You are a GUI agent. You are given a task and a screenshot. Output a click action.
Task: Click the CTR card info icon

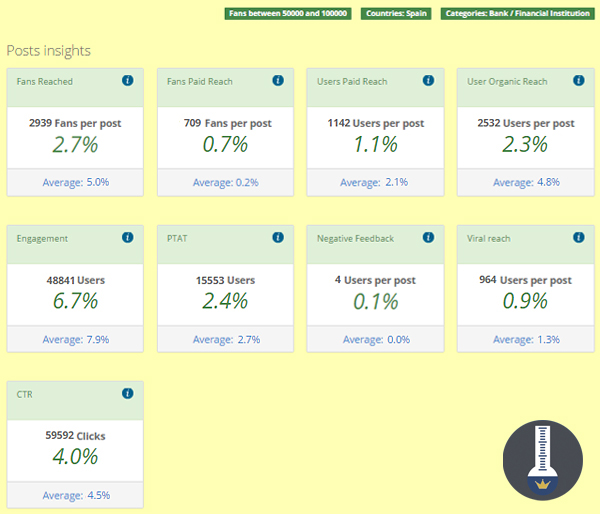(127, 394)
